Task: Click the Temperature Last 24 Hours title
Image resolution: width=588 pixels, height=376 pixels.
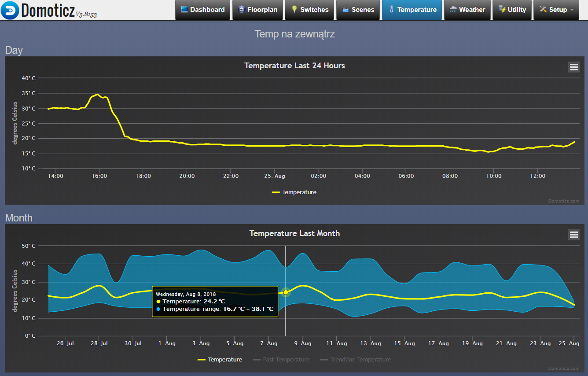Action: [294, 66]
